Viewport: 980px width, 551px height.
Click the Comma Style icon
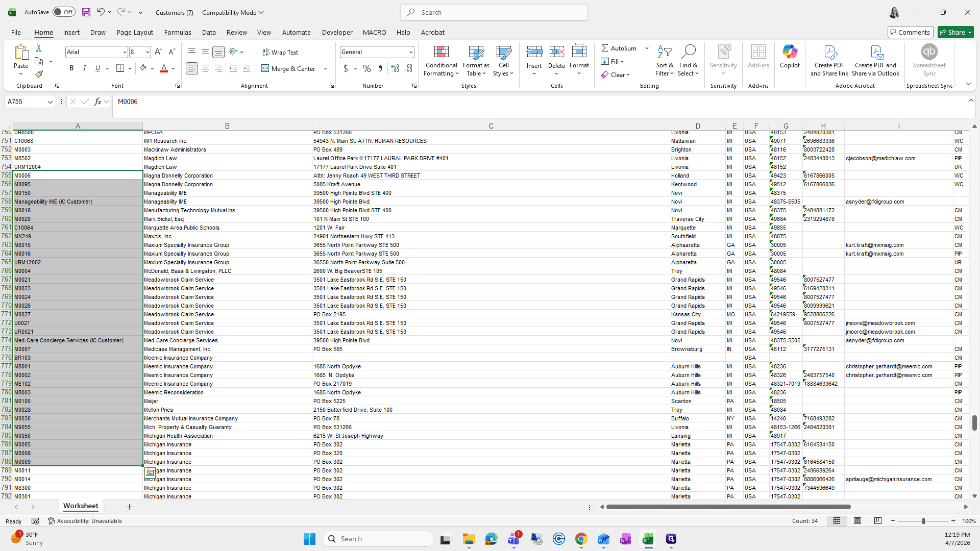380,68
